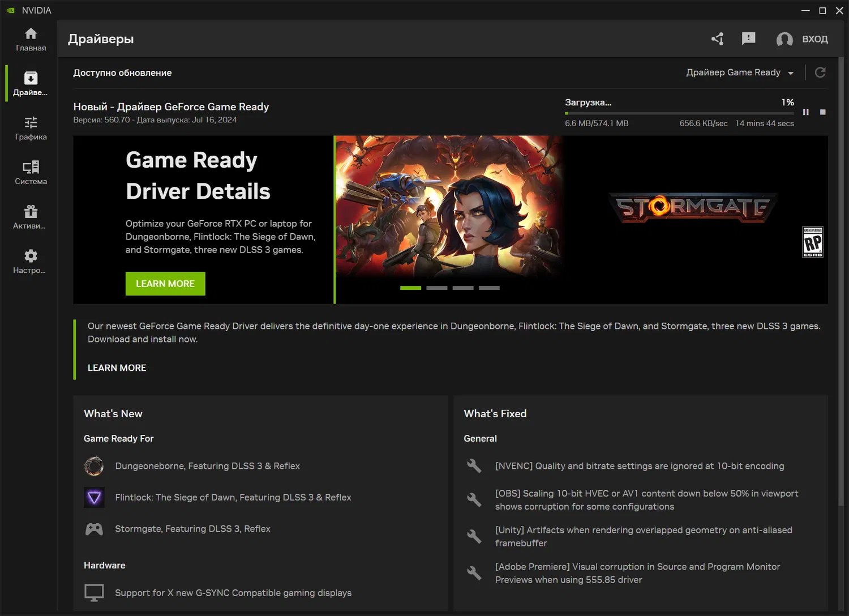Click the '656.6 KB/sec' download speed
The width and height of the screenshot is (849, 616).
[x=704, y=123]
